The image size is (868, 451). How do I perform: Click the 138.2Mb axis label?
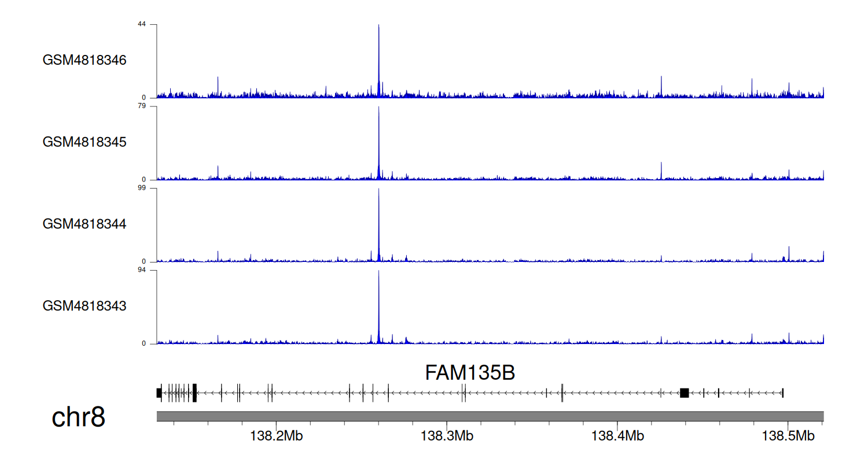[x=276, y=436]
